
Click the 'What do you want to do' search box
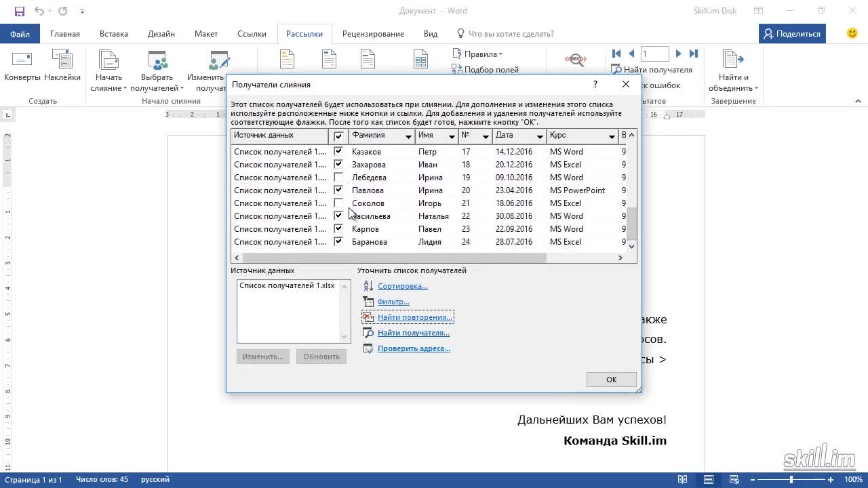click(x=511, y=33)
